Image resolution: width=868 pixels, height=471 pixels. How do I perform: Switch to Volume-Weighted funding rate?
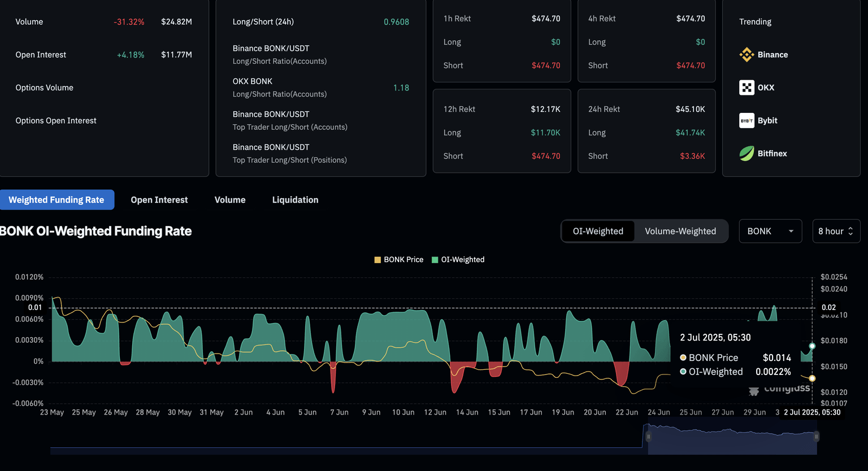680,231
